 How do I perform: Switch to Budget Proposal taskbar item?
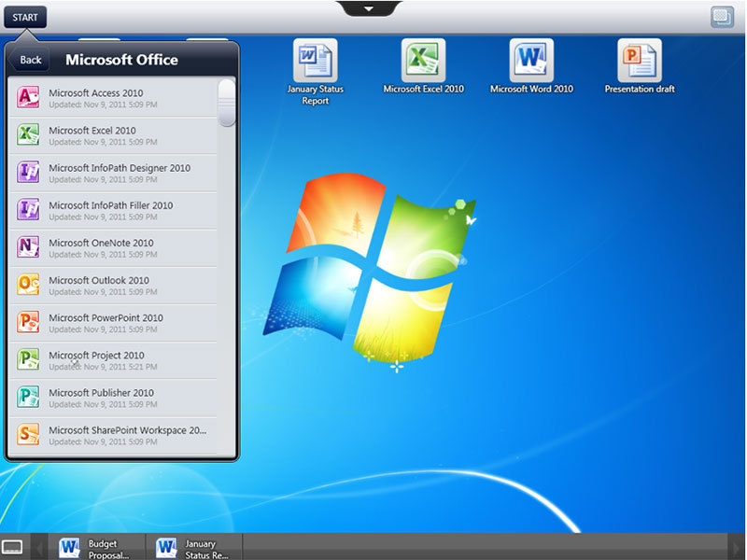click(96, 548)
